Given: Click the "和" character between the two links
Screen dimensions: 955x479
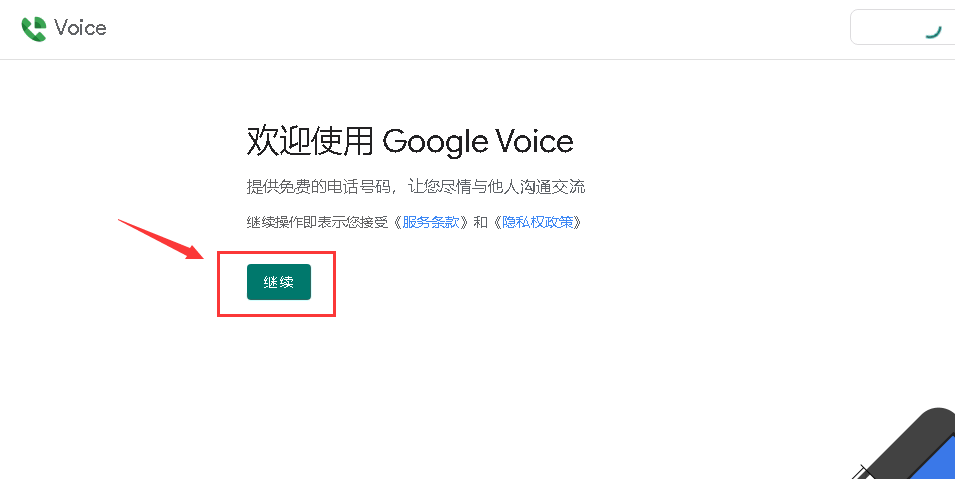Looking at the screenshot, I should (x=481, y=222).
